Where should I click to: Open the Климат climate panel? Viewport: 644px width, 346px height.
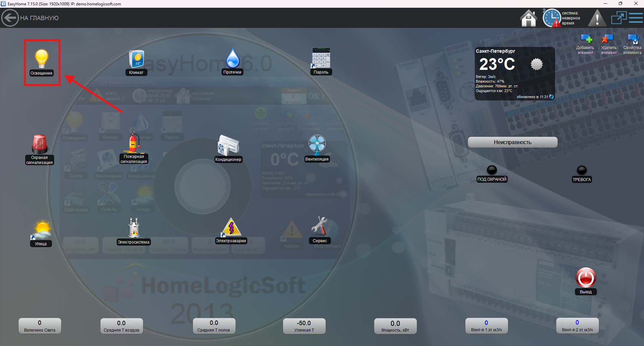click(x=137, y=59)
